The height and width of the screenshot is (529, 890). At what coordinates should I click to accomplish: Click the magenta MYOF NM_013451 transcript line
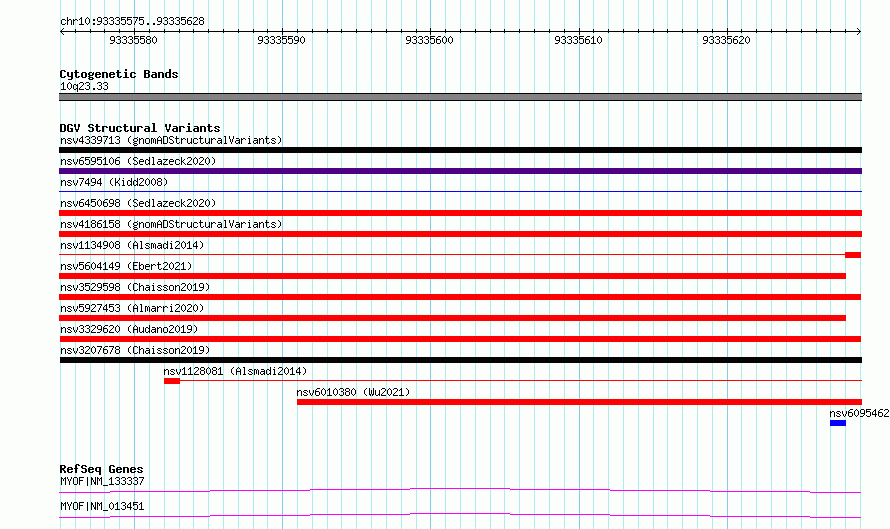460,515
